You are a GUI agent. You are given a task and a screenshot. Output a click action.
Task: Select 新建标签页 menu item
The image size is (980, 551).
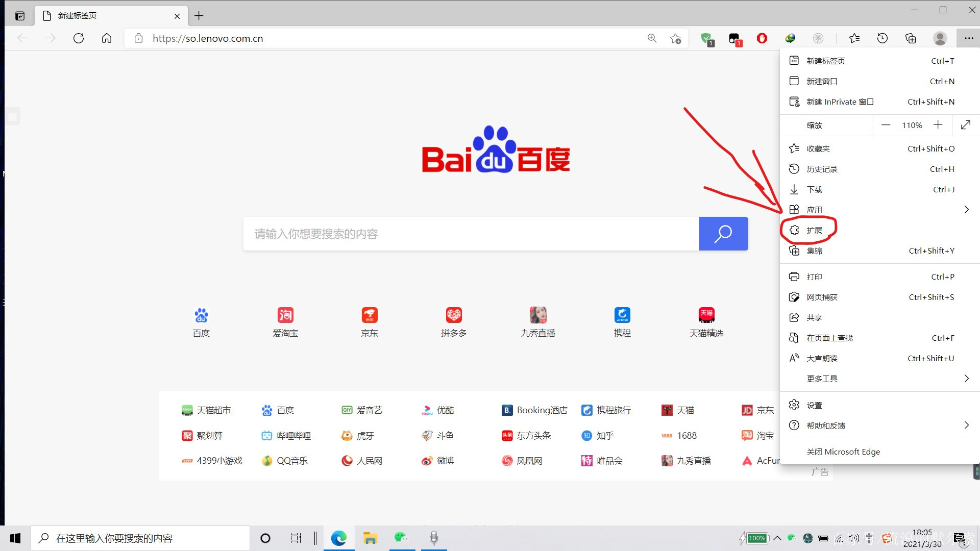880,61
